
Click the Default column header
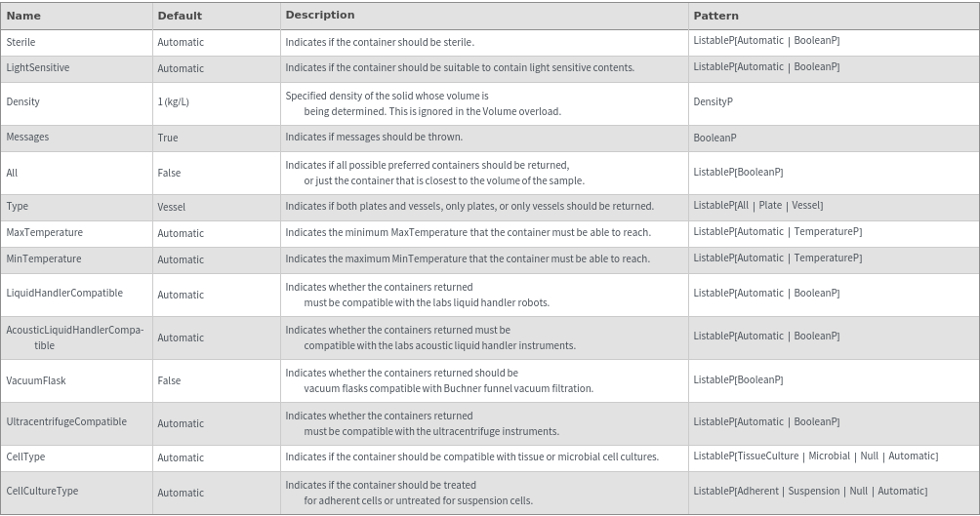click(x=180, y=16)
